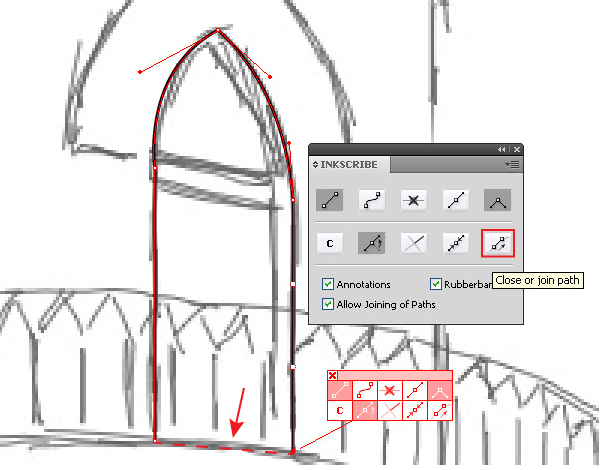600x470 pixels.
Task: Cycle panel view via arrows beside INKSCRIBE
Action: coord(315,165)
